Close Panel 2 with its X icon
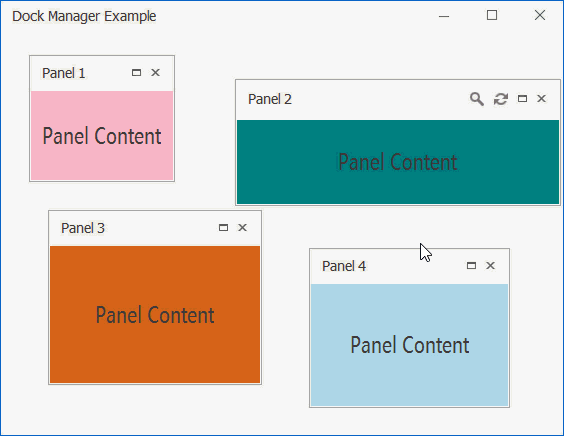This screenshot has height=436, width=564. click(x=541, y=99)
